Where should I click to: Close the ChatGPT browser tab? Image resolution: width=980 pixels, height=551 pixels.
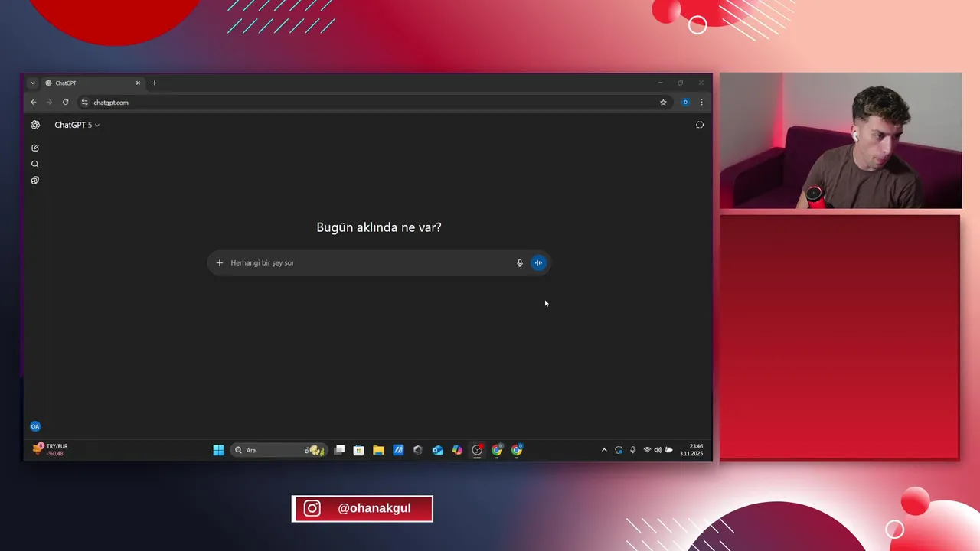[139, 83]
